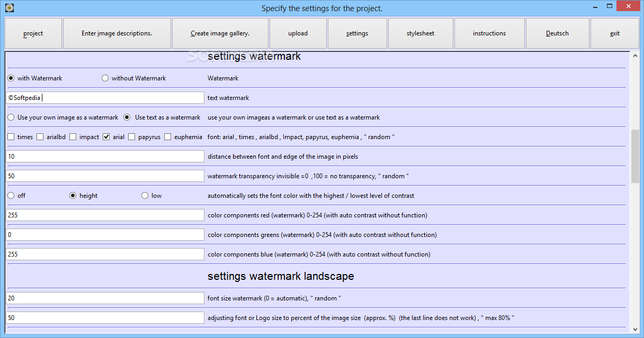
Task: Select without Watermark option
Action: [x=105, y=78]
